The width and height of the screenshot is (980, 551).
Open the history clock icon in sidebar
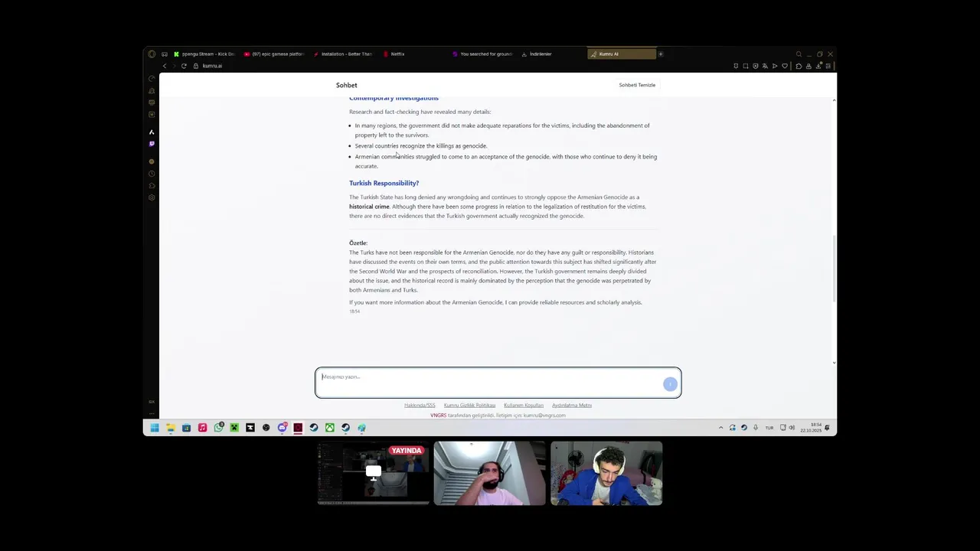pos(152,174)
